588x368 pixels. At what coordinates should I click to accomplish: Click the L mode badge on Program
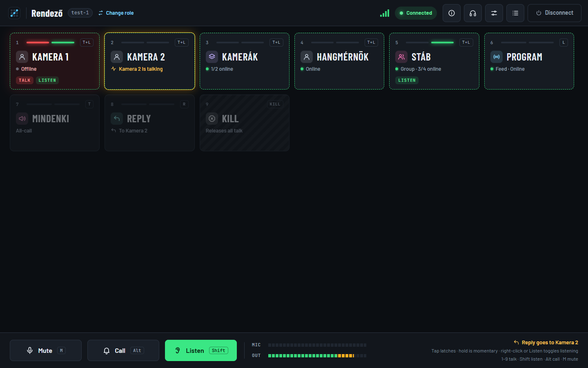coord(563,43)
